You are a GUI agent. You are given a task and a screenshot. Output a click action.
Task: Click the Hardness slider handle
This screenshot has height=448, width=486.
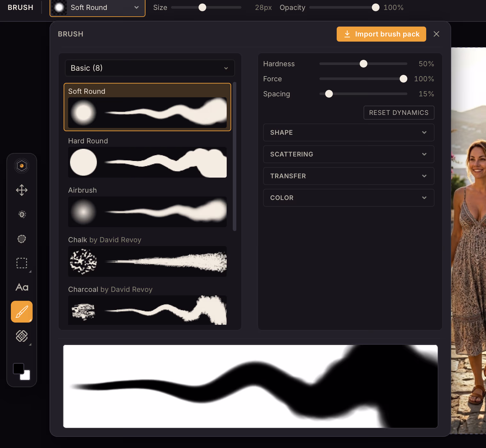(364, 64)
